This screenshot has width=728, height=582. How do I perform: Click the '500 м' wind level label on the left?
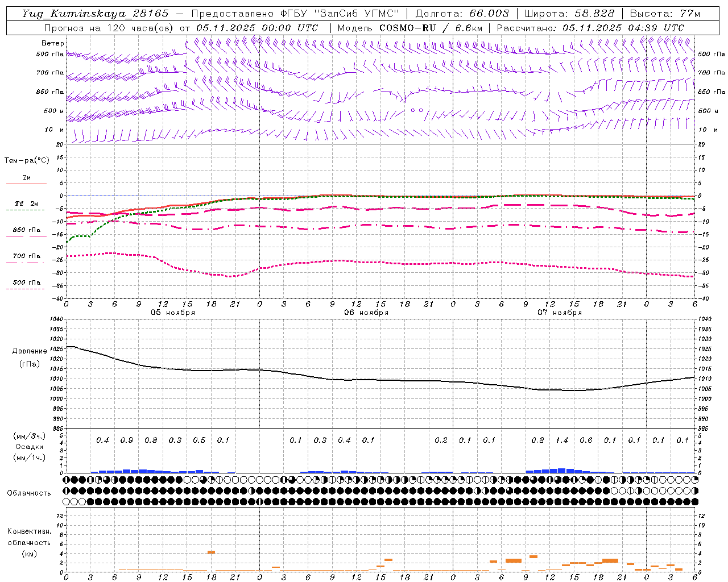[54, 111]
